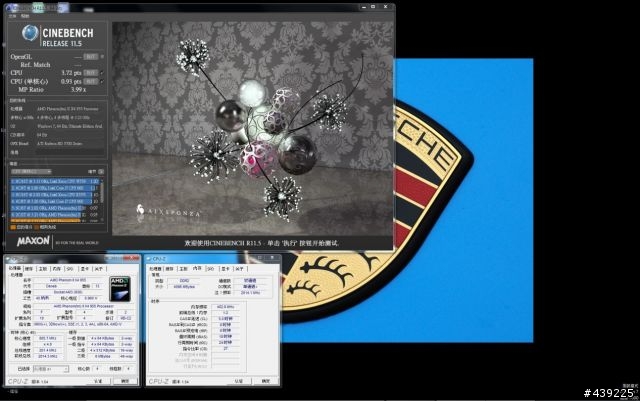Open 处理器 tab in CPU-Z memory window

point(156,269)
